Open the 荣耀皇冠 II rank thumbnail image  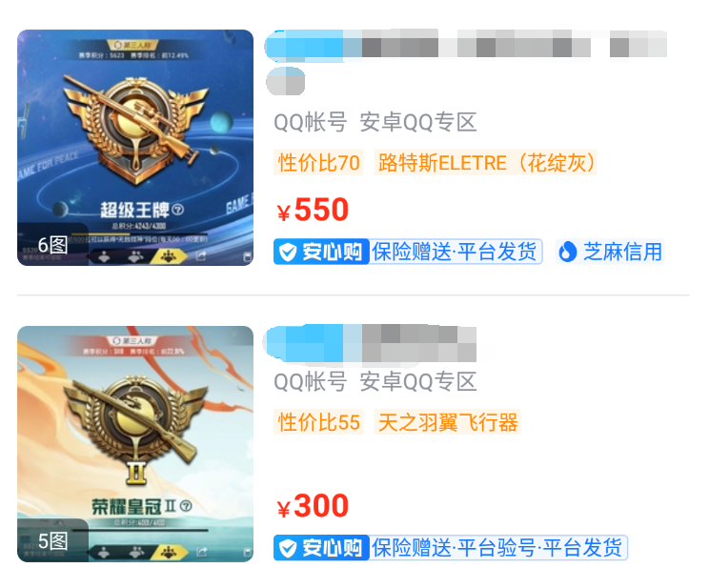tap(135, 444)
